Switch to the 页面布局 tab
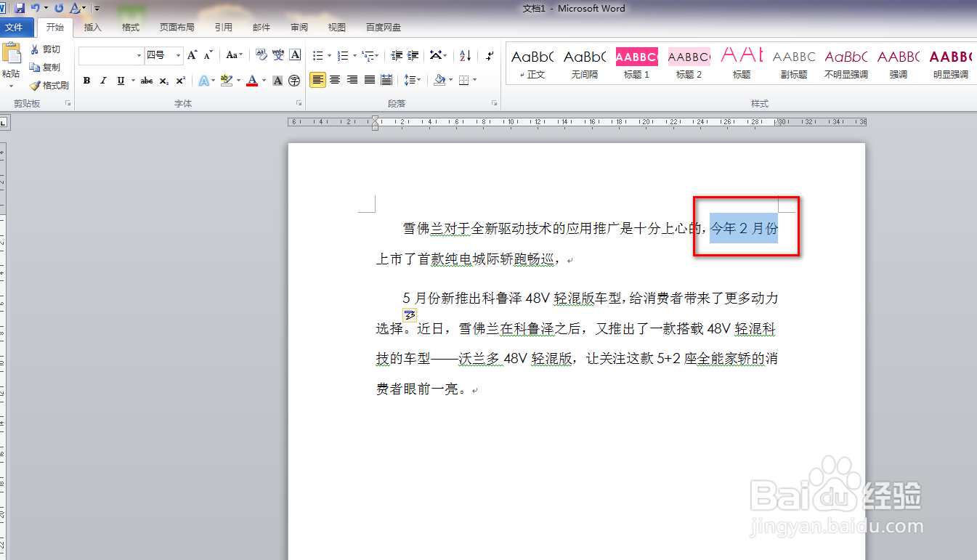Image resolution: width=977 pixels, height=560 pixels. click(177, 28)
